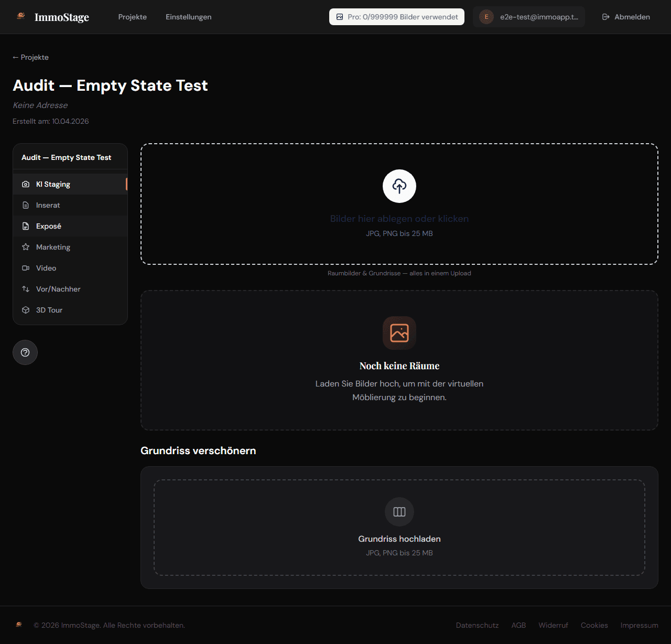Click the Bilder hier ablegen upload area
671x644 pixels.
tap(399, 218)
